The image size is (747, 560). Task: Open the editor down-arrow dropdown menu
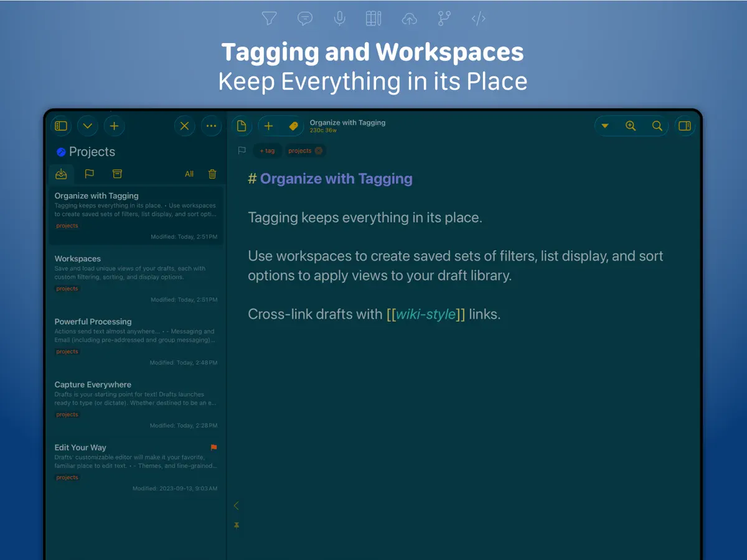605,126
